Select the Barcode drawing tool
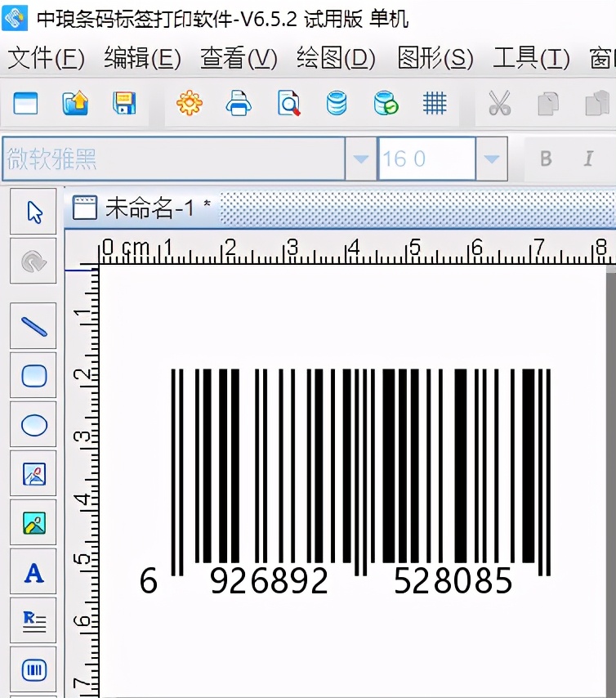 33,669
